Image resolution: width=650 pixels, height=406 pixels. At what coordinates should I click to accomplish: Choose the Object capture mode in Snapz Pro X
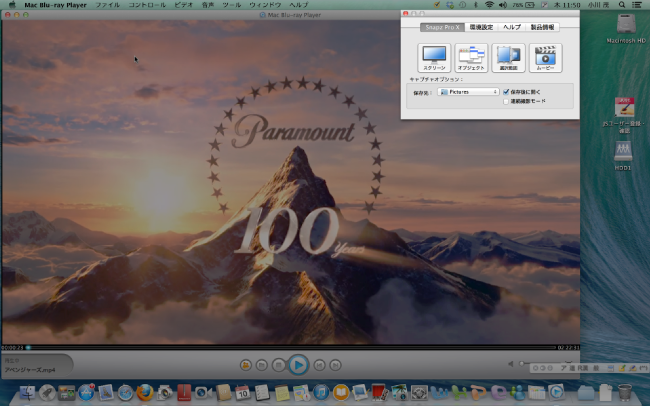pos(471,58)
